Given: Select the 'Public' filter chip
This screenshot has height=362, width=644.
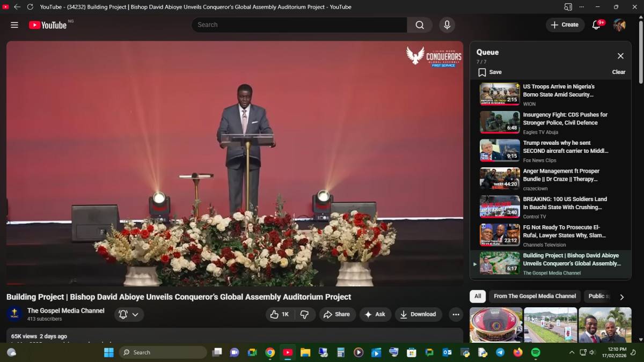Looking at the screenshot, I should (x=597, y=296).
